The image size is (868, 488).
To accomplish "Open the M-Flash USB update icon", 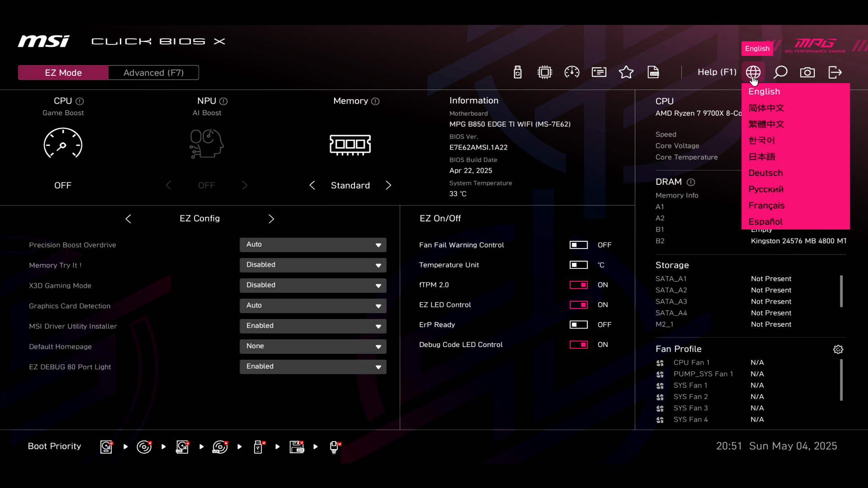I will (518, 72).
